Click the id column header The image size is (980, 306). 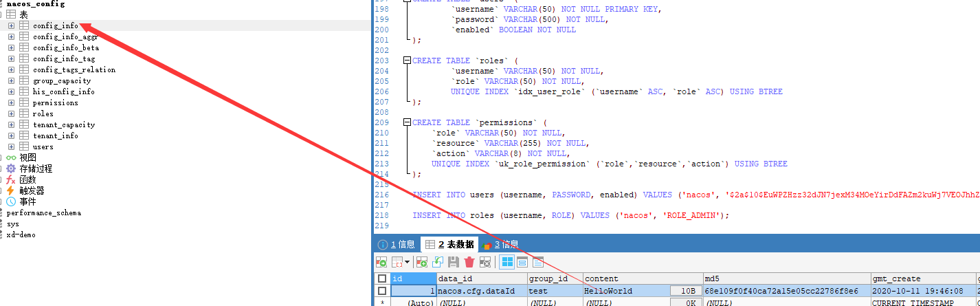click(x=413, y=278)
